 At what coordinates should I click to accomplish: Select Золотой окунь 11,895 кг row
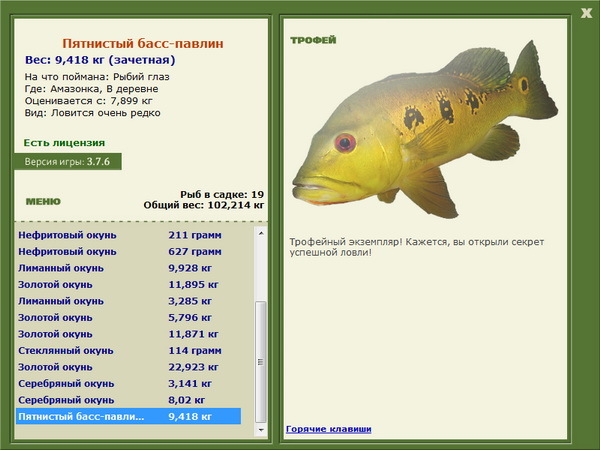point(129,285)
